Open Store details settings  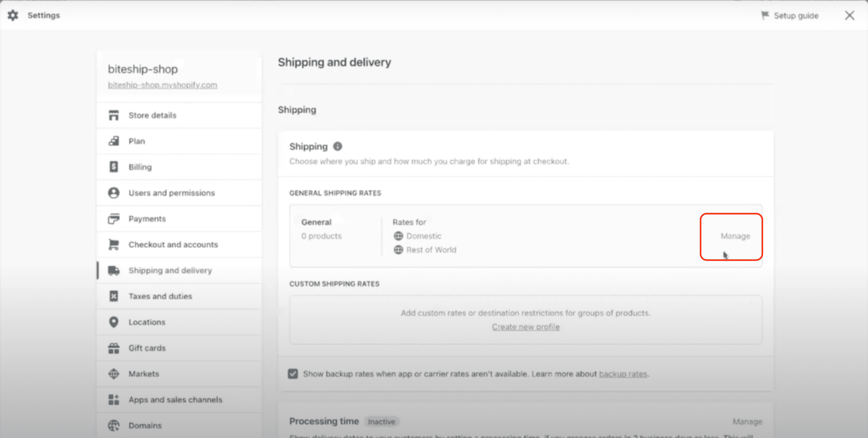point(179,115)
